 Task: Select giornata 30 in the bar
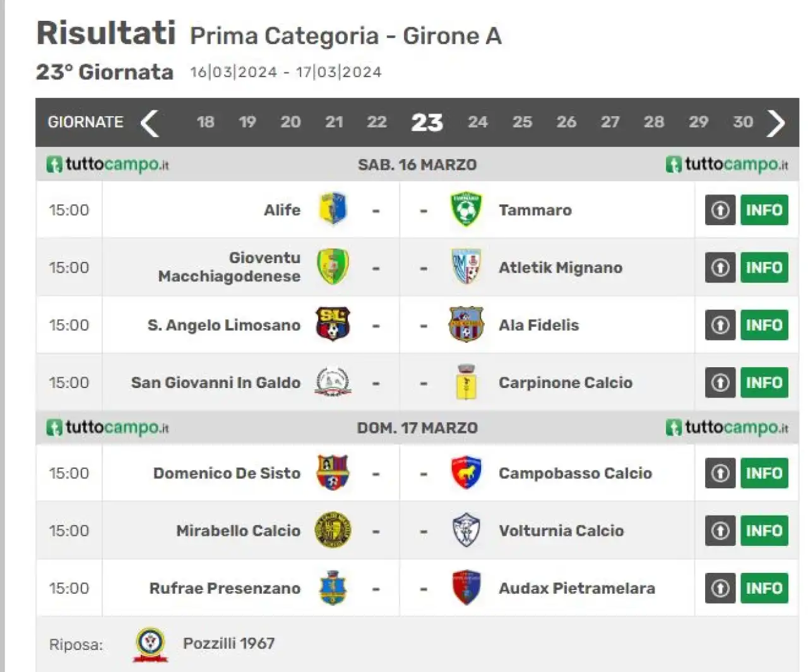pos(743,122)
